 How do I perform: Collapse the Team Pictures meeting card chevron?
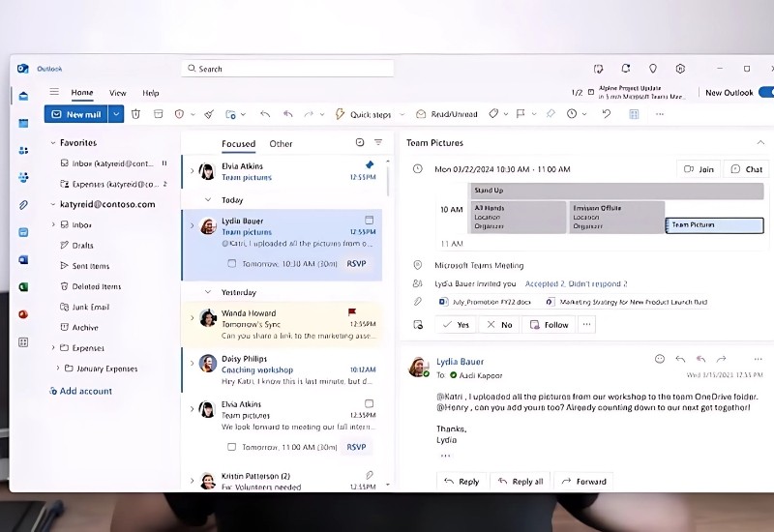click(x=760, y=142)
